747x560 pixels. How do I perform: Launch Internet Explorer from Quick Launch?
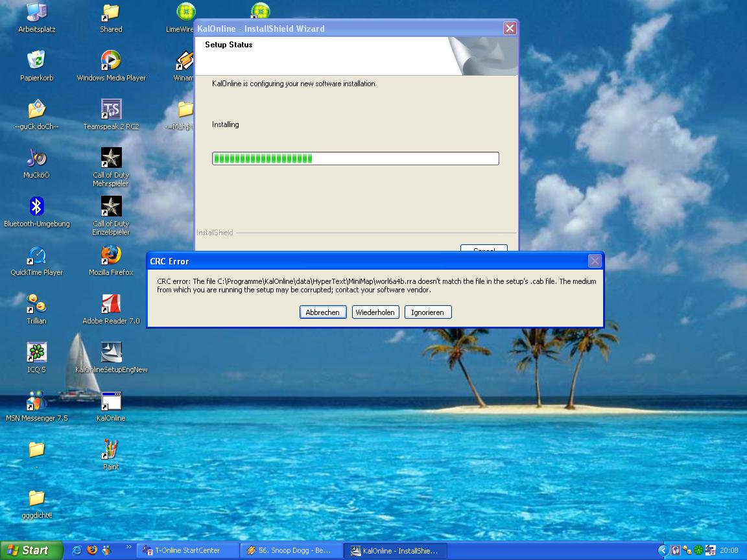(x=77, y=550)
